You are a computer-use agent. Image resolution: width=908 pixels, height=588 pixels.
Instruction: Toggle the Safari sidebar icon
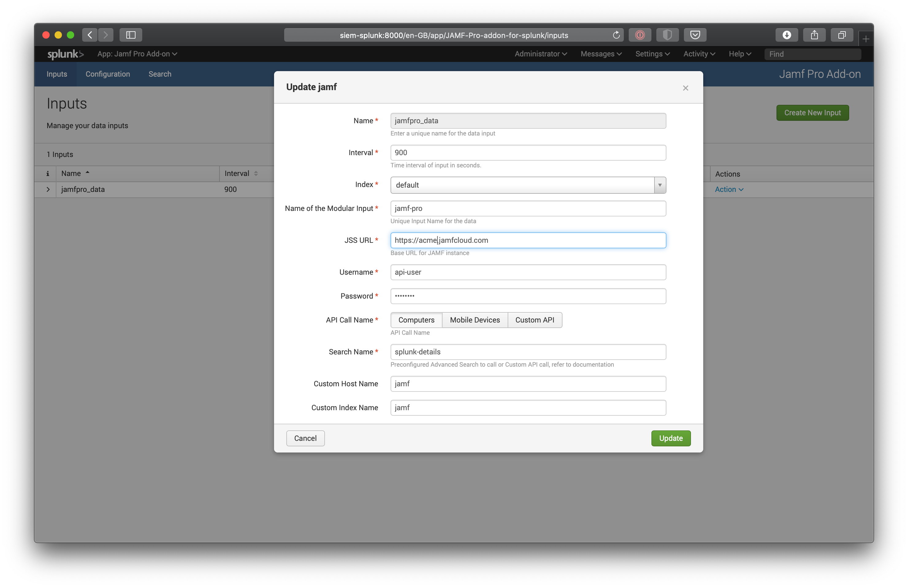coord(131,35)
